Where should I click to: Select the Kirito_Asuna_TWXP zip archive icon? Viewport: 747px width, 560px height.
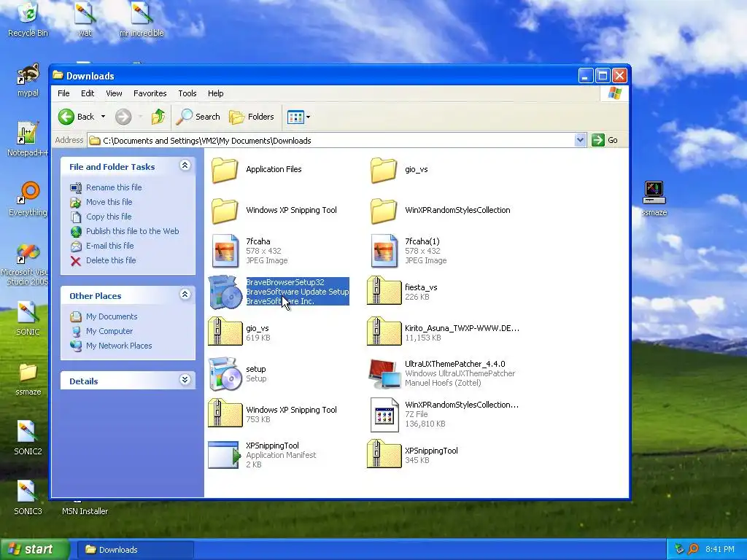pyautogui.click(x=384, y=332)
